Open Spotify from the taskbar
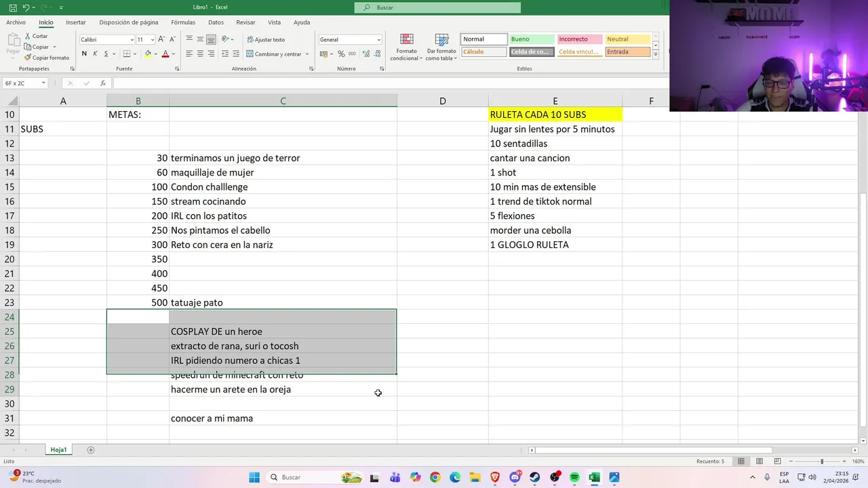This screenshot has height=488, width=868. pos(574,477)
